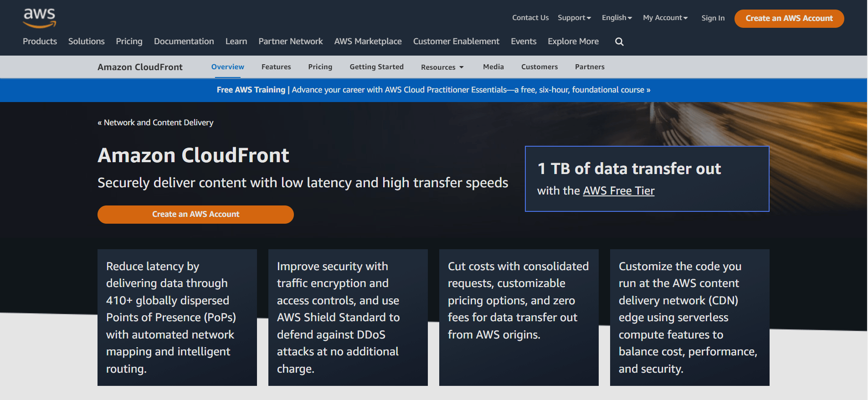Open the Documentation menu
Viewport: 868px width, 400px height.
tap(184, 41)
